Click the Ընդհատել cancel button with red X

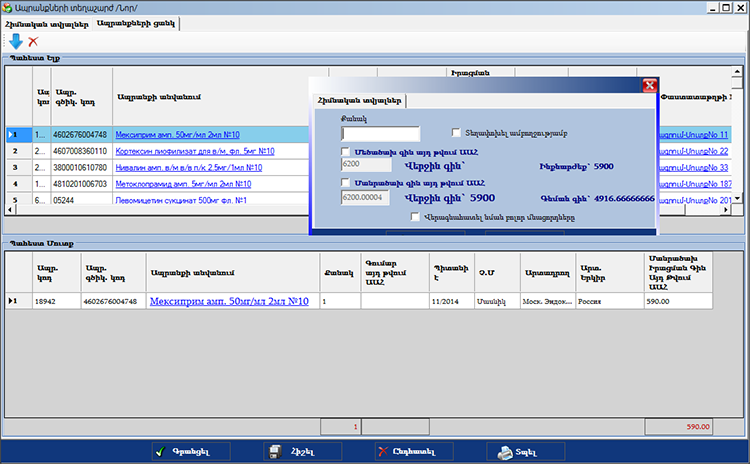[414, 452]
